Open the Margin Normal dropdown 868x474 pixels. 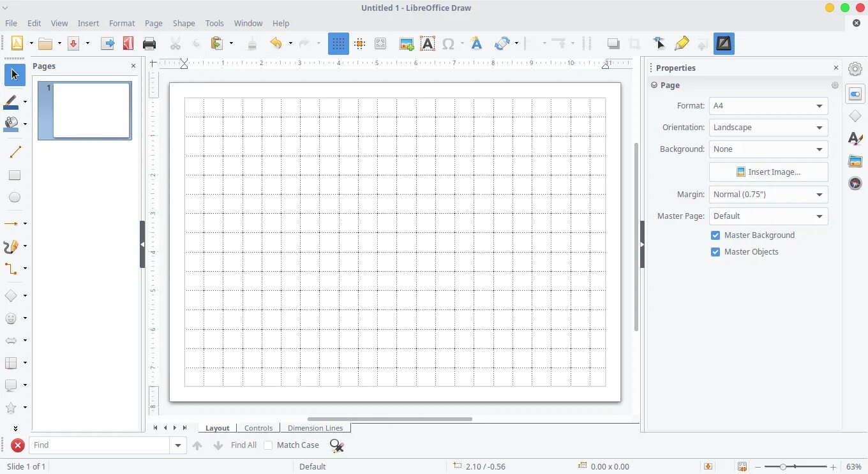768,195
